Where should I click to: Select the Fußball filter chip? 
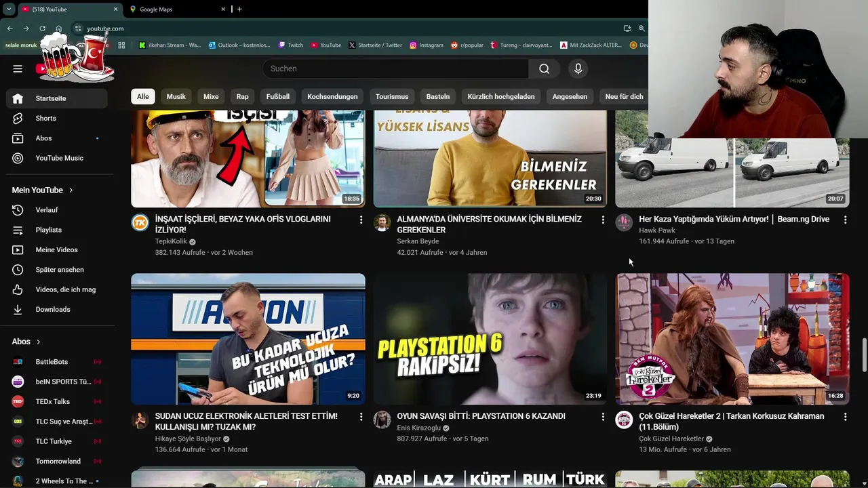278,96
